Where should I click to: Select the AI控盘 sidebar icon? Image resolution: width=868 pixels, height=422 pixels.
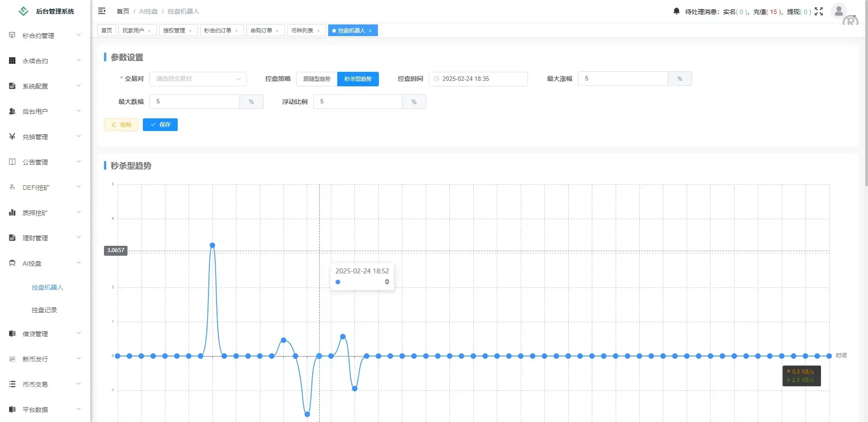pyautogui.click(x=12, y=263)
